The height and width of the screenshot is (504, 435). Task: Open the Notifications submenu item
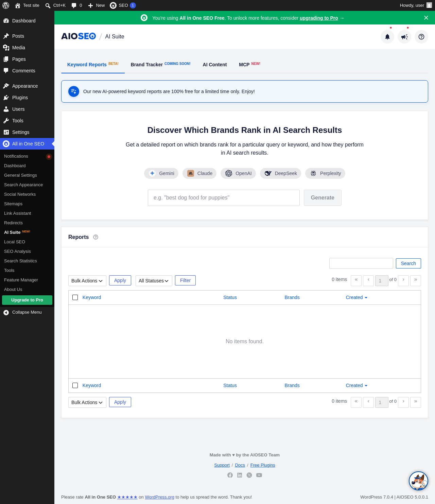(x=27, y=156)
